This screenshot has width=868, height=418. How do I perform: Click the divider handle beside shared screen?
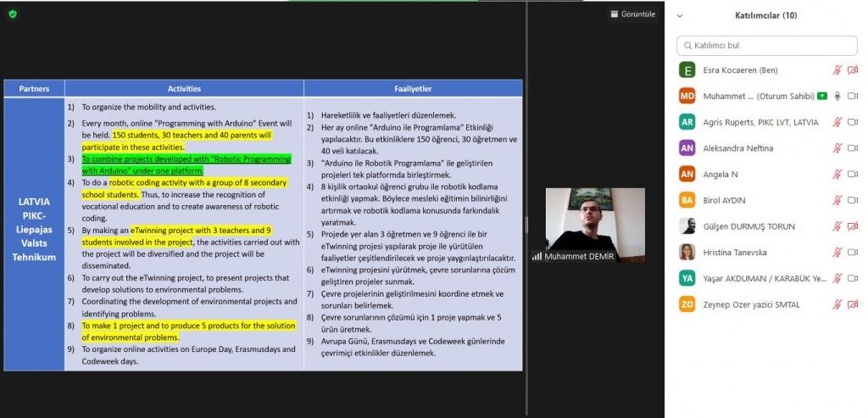(526, 225)
